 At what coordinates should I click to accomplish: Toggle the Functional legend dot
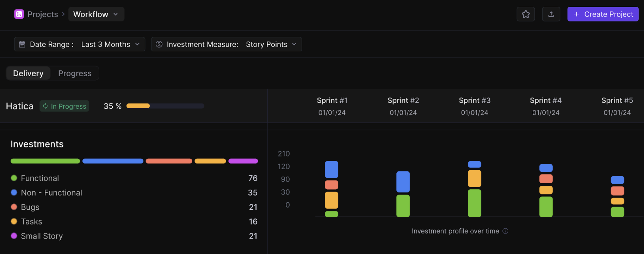point(14,178)
